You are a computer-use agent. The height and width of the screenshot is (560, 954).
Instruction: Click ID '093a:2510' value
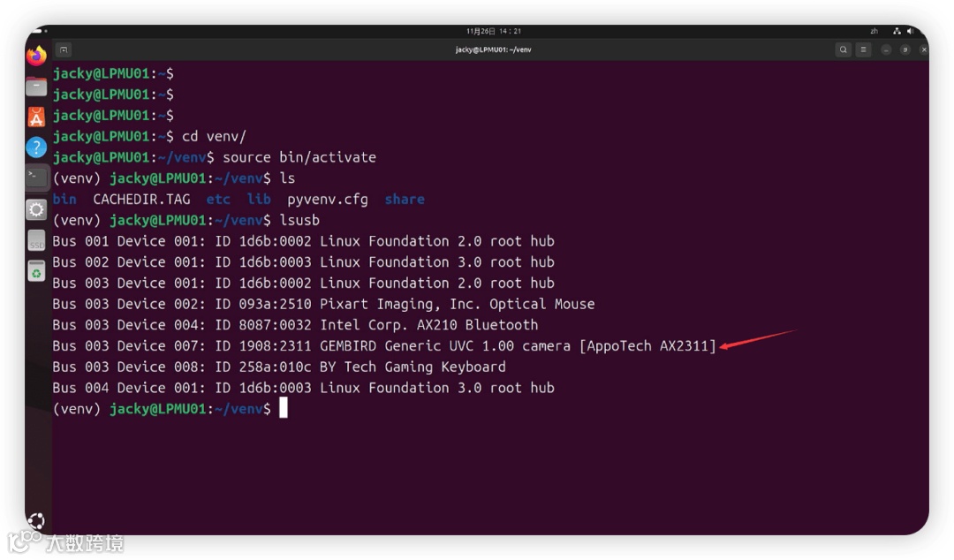coord(275,305)
